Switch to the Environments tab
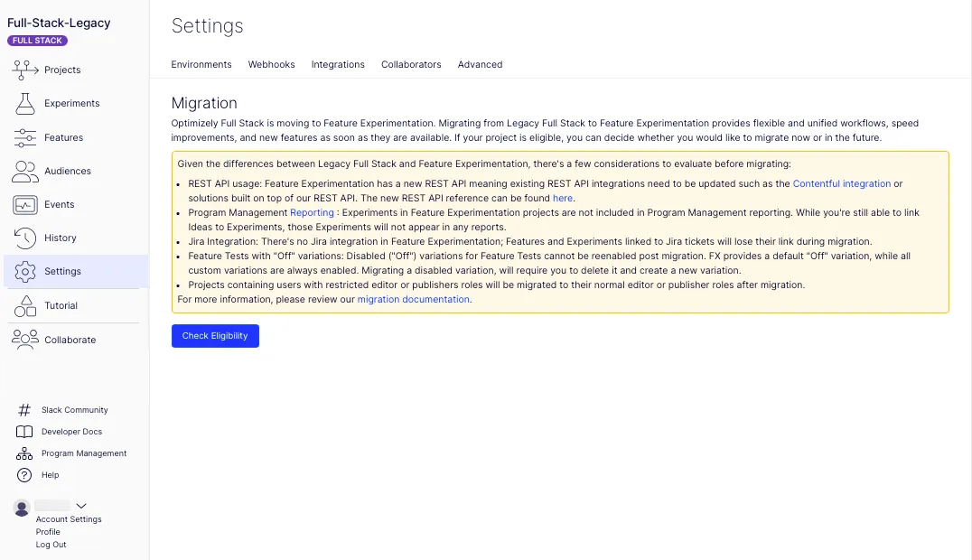The image size is (972, 560). [x=201, y=64]
